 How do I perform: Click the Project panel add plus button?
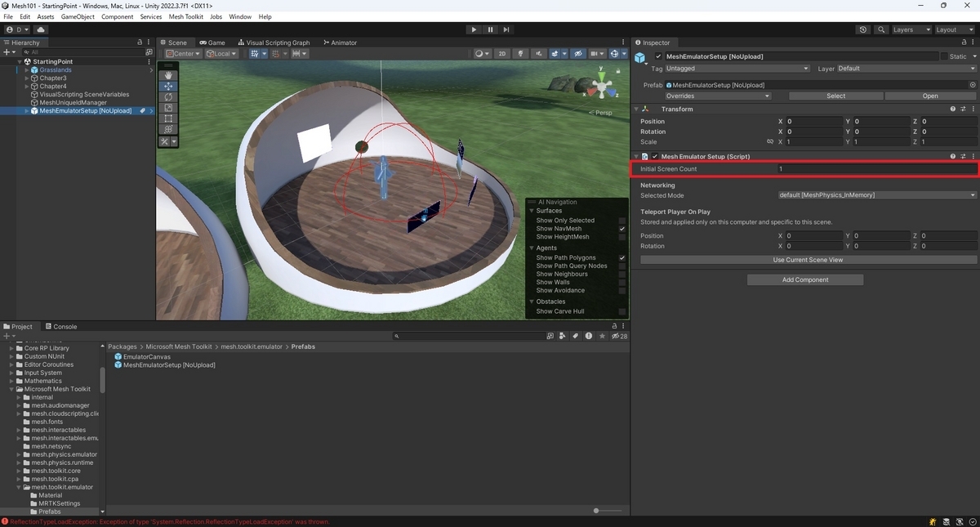[7, 336]
